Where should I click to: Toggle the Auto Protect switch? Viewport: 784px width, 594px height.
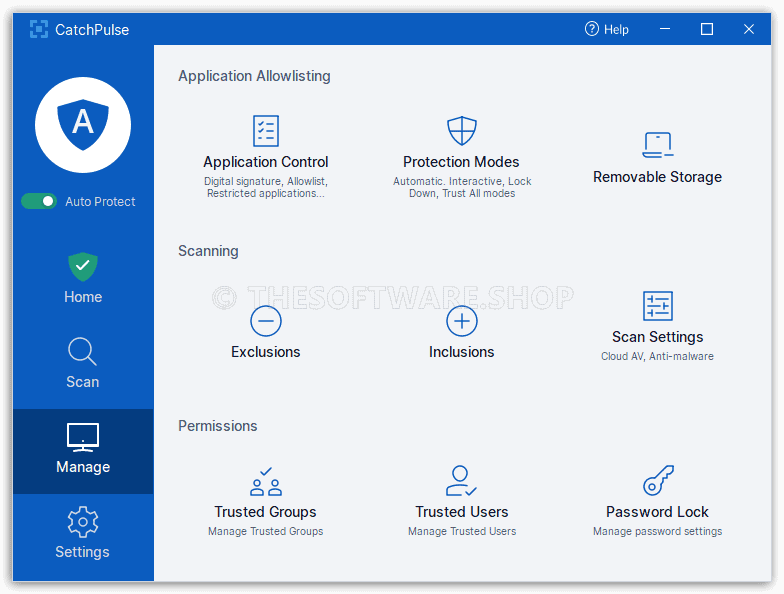click(39, 202)
